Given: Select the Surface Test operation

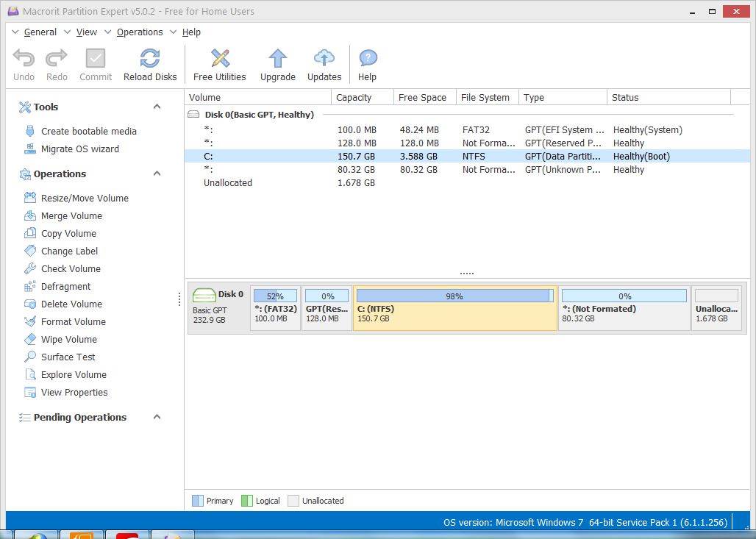Looking at the screenshot, I should point(68,357).
